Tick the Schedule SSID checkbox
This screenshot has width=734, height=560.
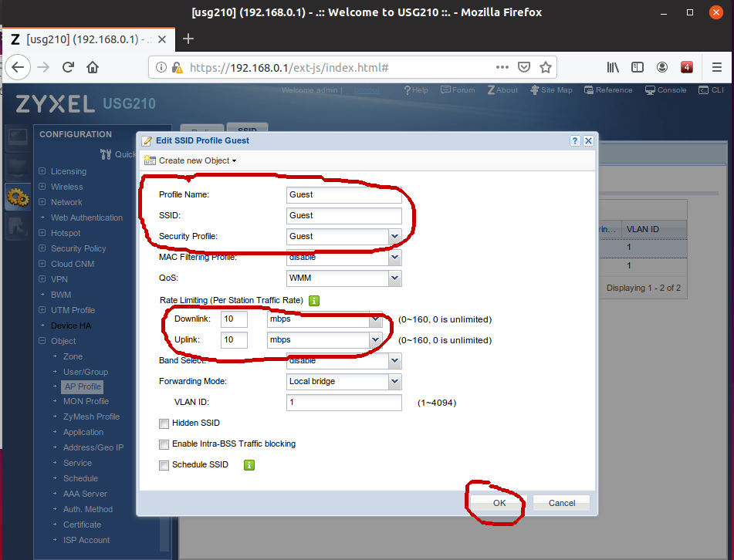(164, 465)
